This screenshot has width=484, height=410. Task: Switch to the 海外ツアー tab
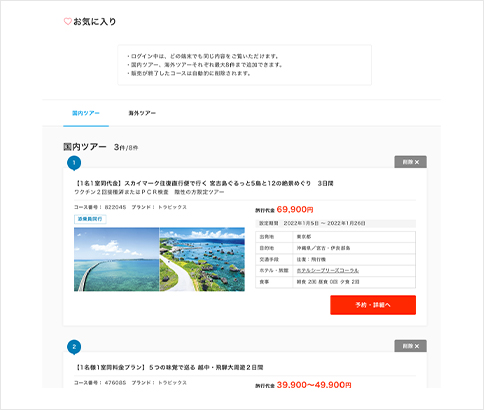coord(142,113)
